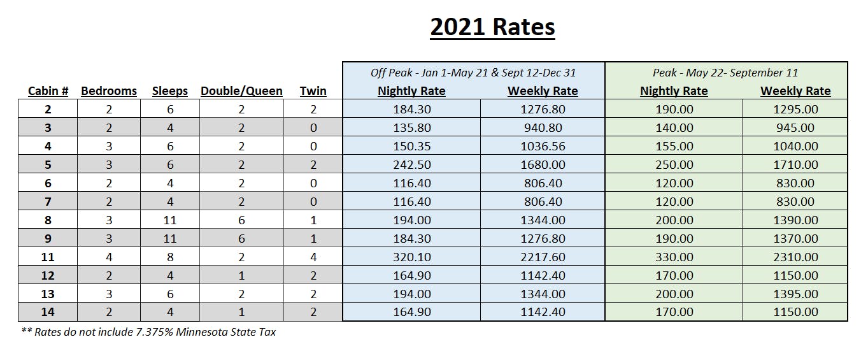Select the "Twin" column header
The image size is (868, 344).
click(313, 91)
